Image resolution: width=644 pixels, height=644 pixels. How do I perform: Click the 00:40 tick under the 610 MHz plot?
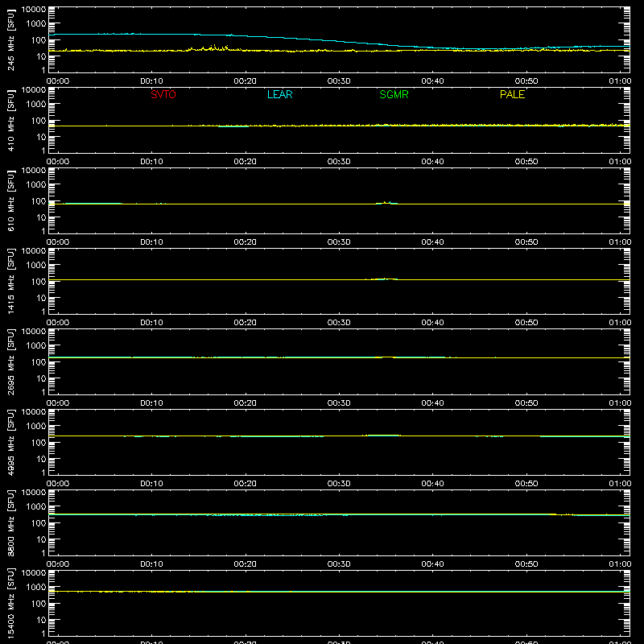click(432, 242)
